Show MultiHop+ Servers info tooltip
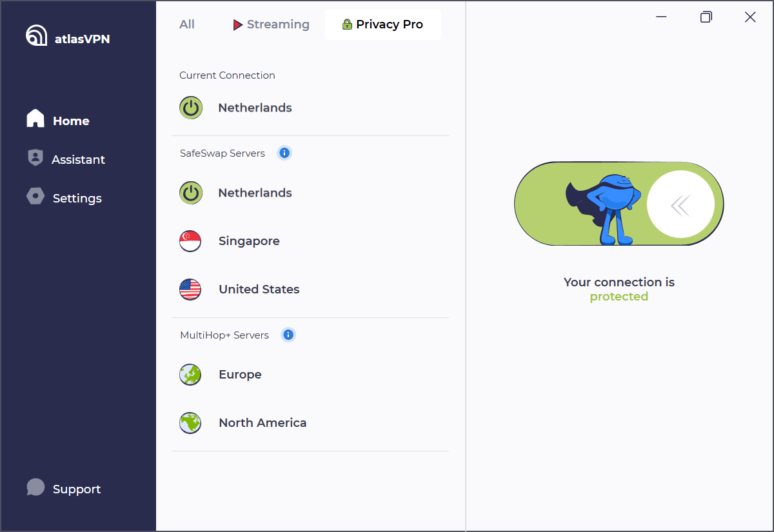The image size is (774, 532). coord(288,335)
